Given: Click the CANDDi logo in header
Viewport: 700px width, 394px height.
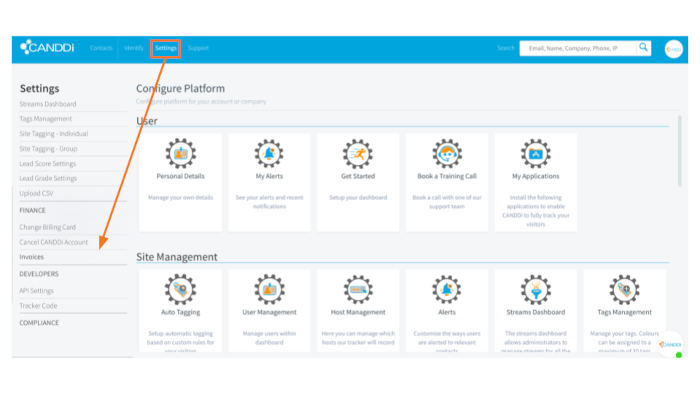Looking at the screenshot, I should [47, 47].
